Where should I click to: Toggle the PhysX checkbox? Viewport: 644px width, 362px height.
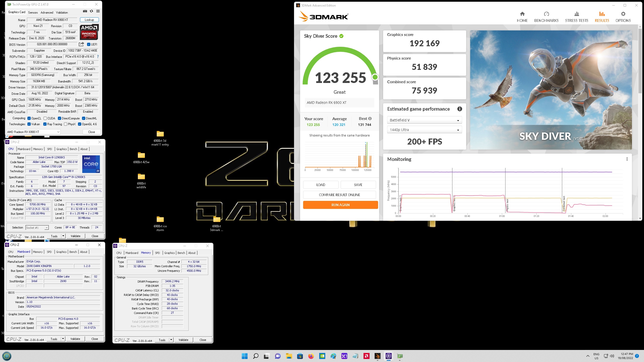pos(66,124)
